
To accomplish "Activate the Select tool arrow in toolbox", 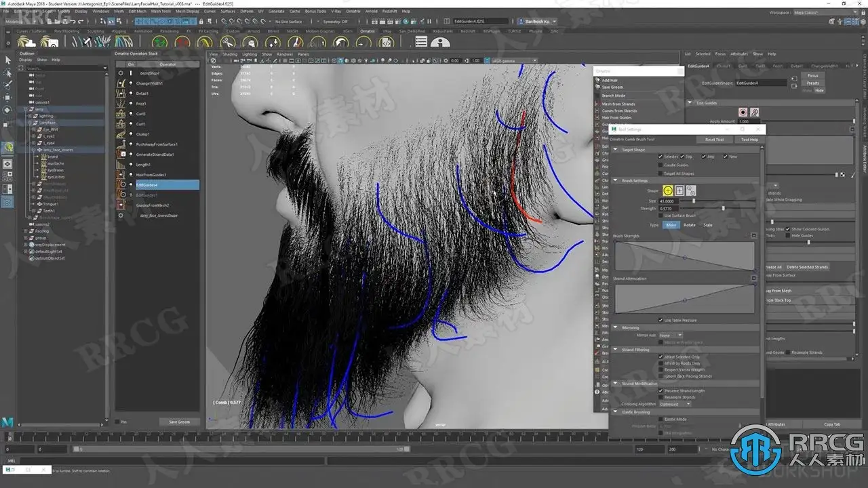I will (8, 60).
